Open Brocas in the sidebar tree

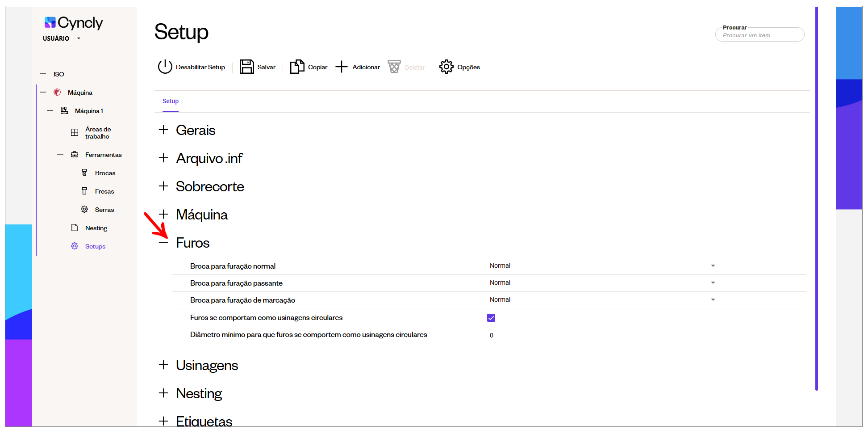(x=105, y=173)
